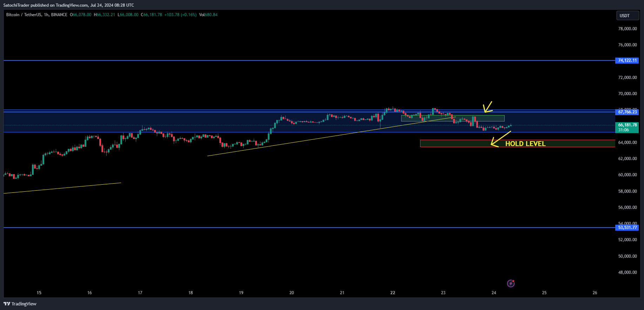Click date 22 on the time axis
Viewport: 644px width, 310px height.
click(x=393, y=293)
